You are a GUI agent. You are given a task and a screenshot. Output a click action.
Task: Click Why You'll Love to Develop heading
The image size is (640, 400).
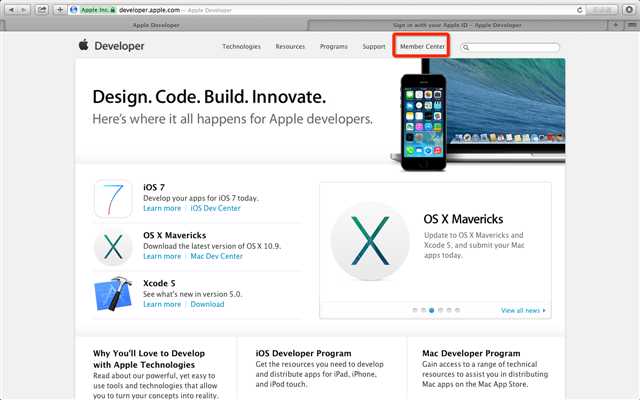(x=149, y=359)
